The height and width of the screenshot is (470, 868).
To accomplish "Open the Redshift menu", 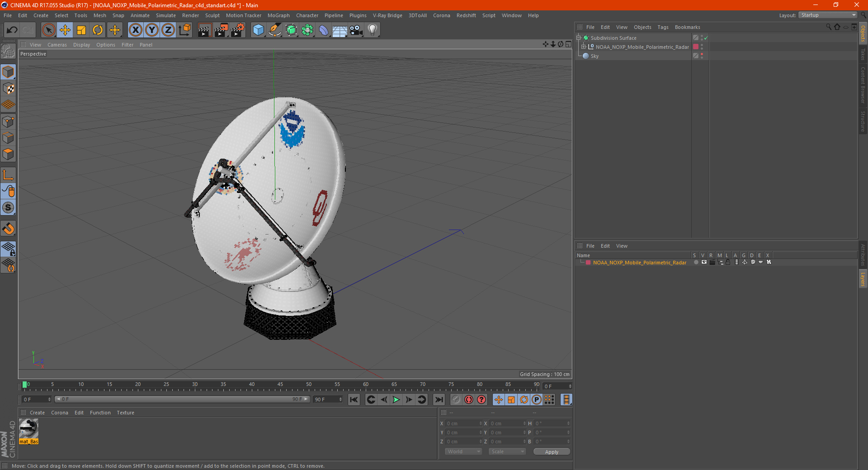I will (x=466, y=15).
